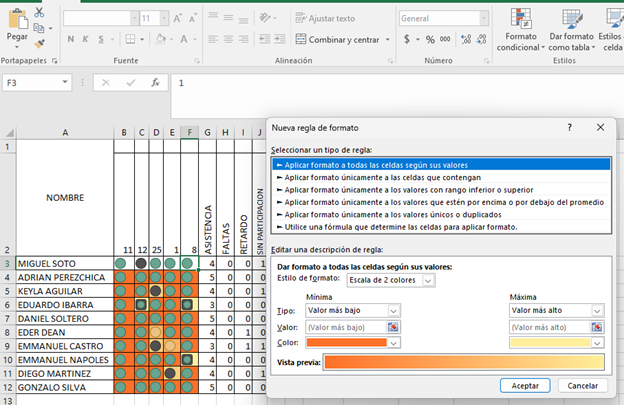Click the Combinar y centrar button
The width and height of the screenshot is (624, 405).
(x=335, y=40)
